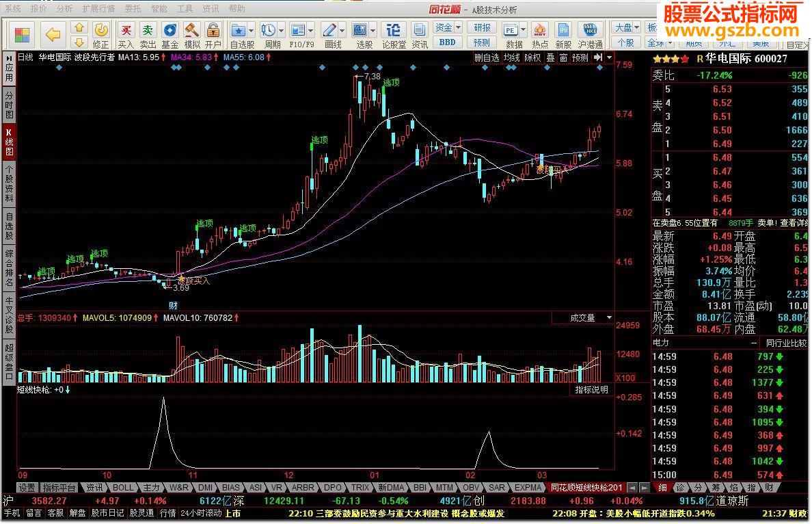812x524 pixels.
Task: Toggle 均线 moving average display
Action: pos(512,57)
